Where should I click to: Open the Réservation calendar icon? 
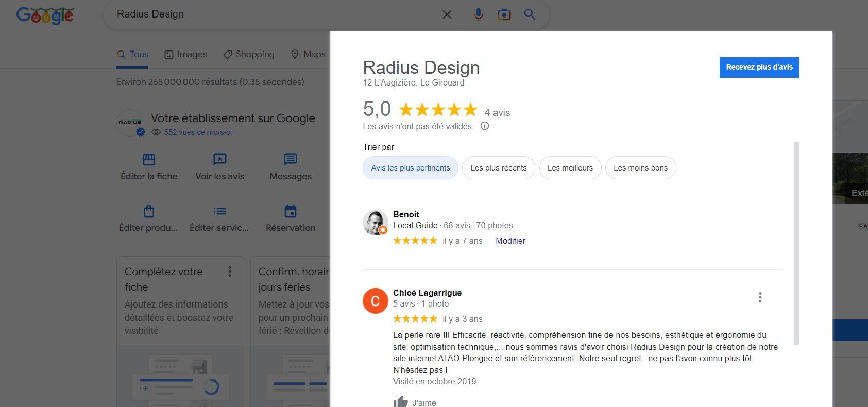[291, 211]
